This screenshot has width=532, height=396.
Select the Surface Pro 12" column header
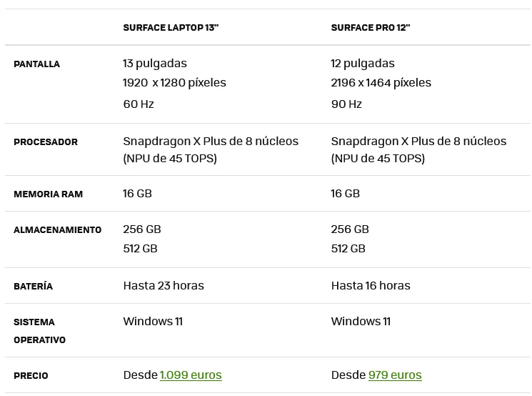click(x=371, y=27)
